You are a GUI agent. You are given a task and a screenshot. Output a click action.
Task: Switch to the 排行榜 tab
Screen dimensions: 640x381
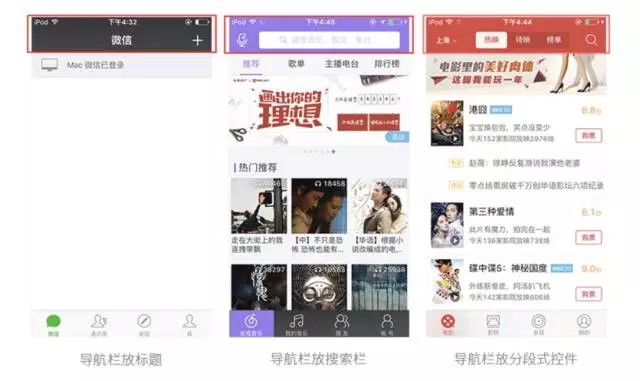[x=387, y=64]
